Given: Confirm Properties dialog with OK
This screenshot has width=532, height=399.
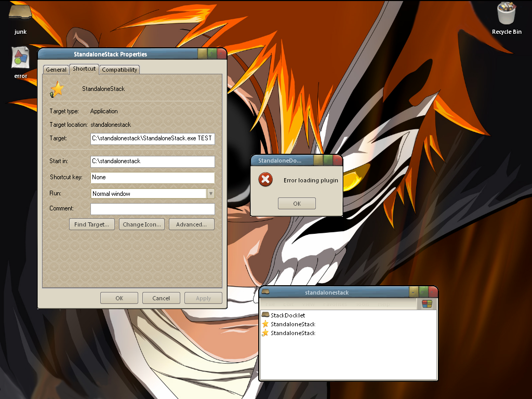Looking at the screenshot, I should 119,298.
